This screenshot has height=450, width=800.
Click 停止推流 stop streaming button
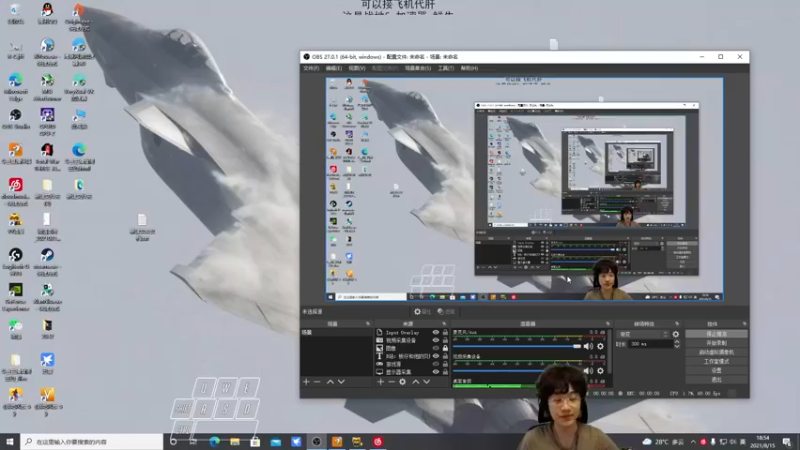[x=716, y=334]
